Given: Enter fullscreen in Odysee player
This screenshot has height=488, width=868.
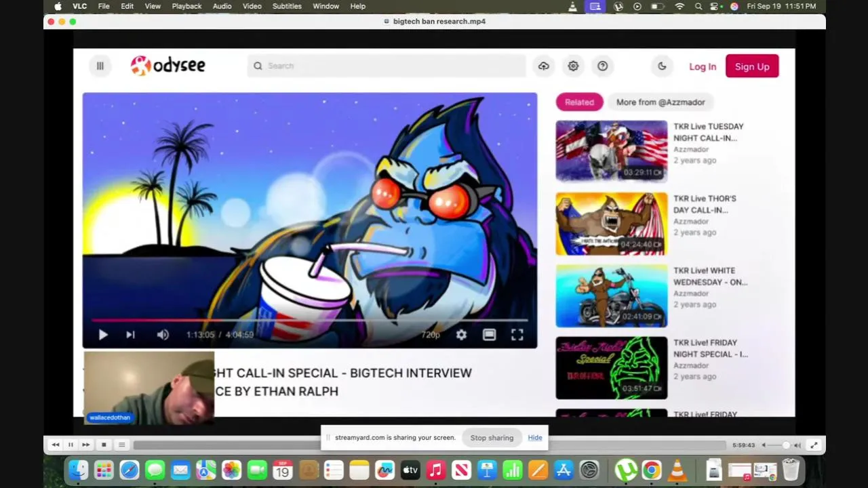Looking at the screenshot, I should coord(517,335).
